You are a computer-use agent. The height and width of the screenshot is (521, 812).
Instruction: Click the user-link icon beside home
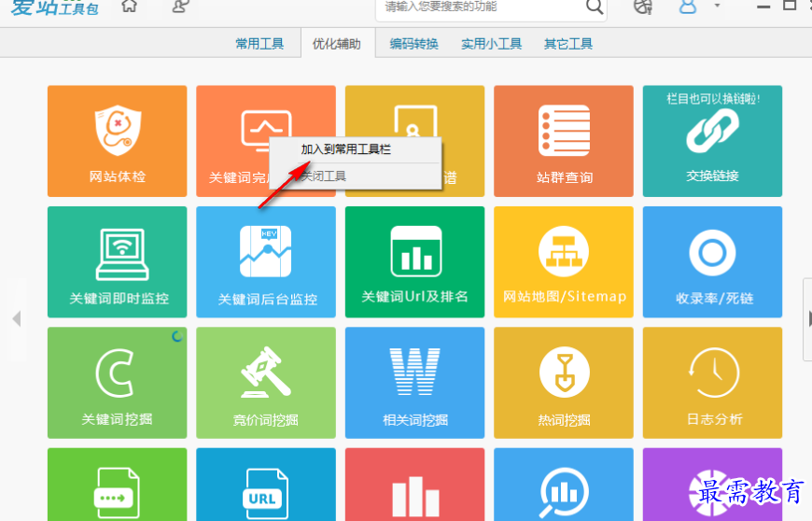coord(180,7)
